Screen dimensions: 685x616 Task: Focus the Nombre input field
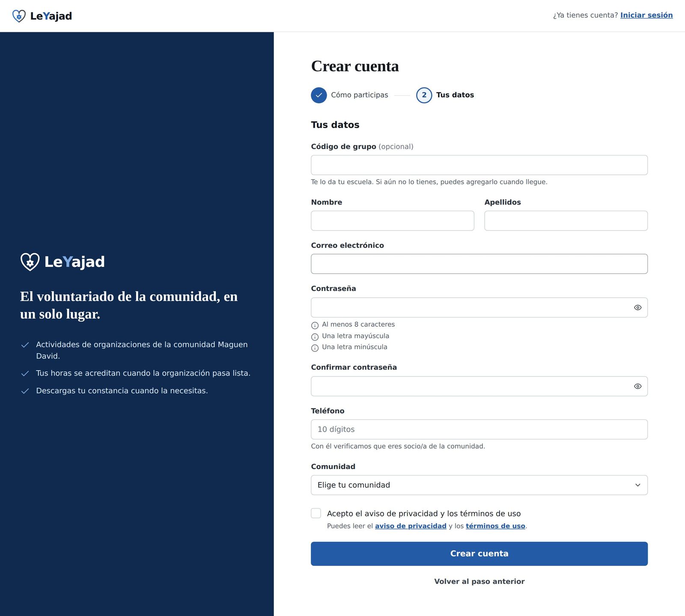point(393,221)
